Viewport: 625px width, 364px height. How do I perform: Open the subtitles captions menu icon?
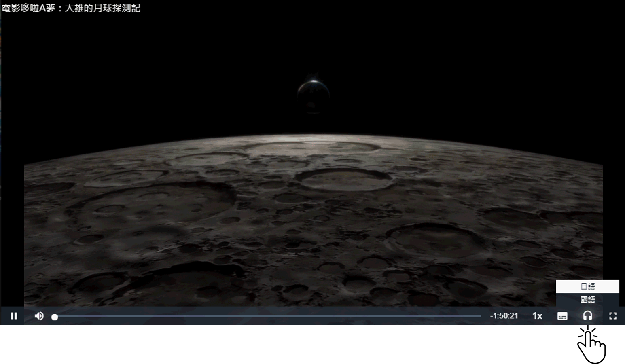pos(562,316)
